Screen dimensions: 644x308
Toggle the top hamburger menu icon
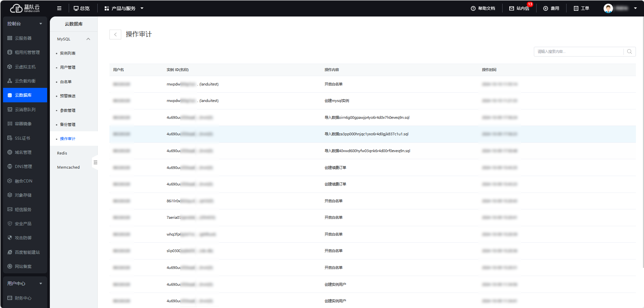coord(59,8)
